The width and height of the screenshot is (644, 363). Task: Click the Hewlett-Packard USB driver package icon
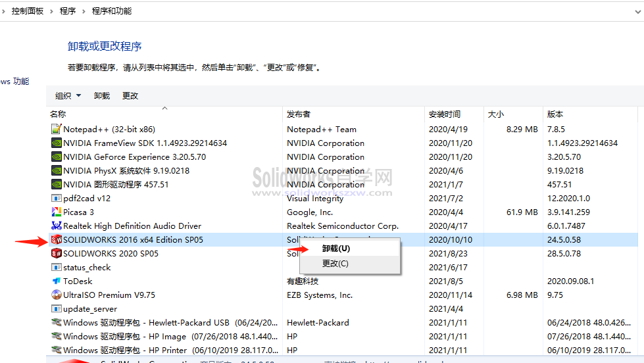[x=57, y=322]
